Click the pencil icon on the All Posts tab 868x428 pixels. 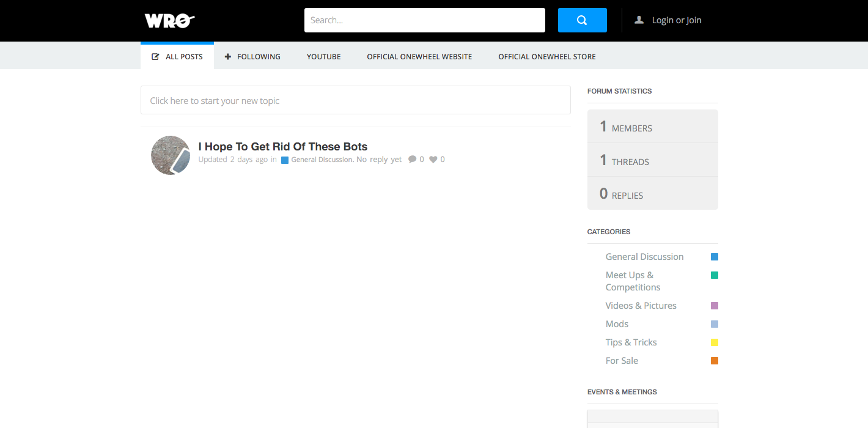coord(155,56)
